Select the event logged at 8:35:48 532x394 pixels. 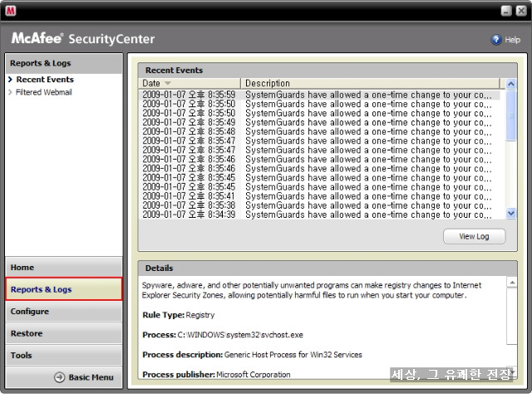[x=319, y=131]
